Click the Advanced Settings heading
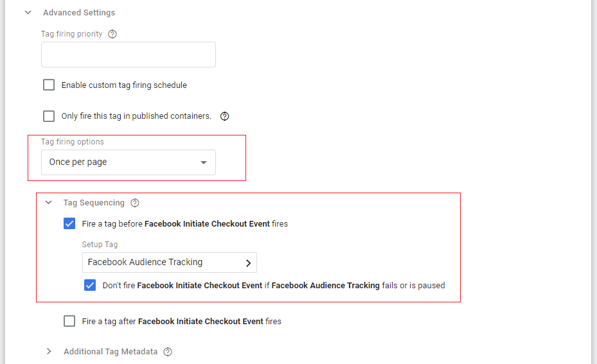The width and height of the screenshot is (597, 364). click(79, 12)
